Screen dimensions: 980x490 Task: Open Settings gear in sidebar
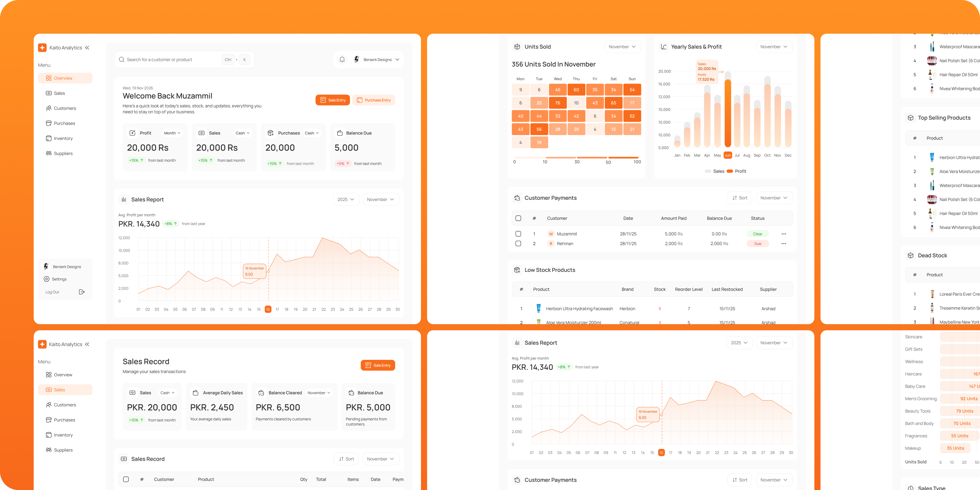[x=46, y=279]
